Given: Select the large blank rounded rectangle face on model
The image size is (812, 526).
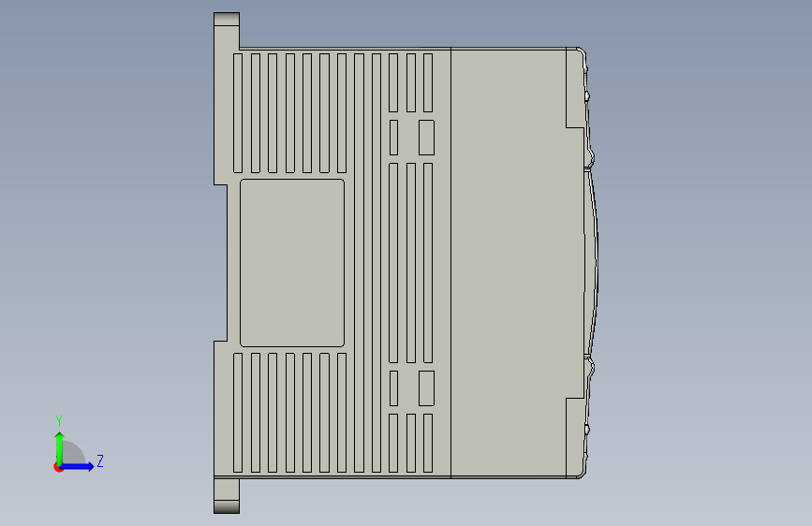Looking at the screenshot, I should click(292, 263).
